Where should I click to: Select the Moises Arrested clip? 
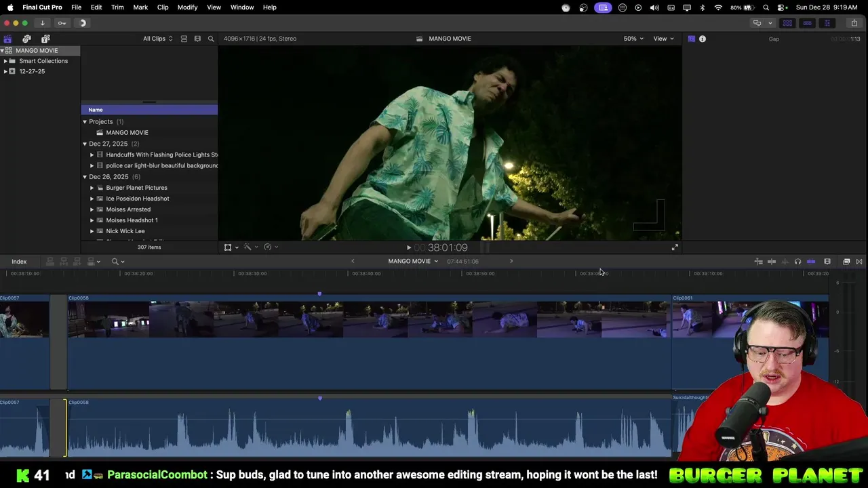[149, 209]
